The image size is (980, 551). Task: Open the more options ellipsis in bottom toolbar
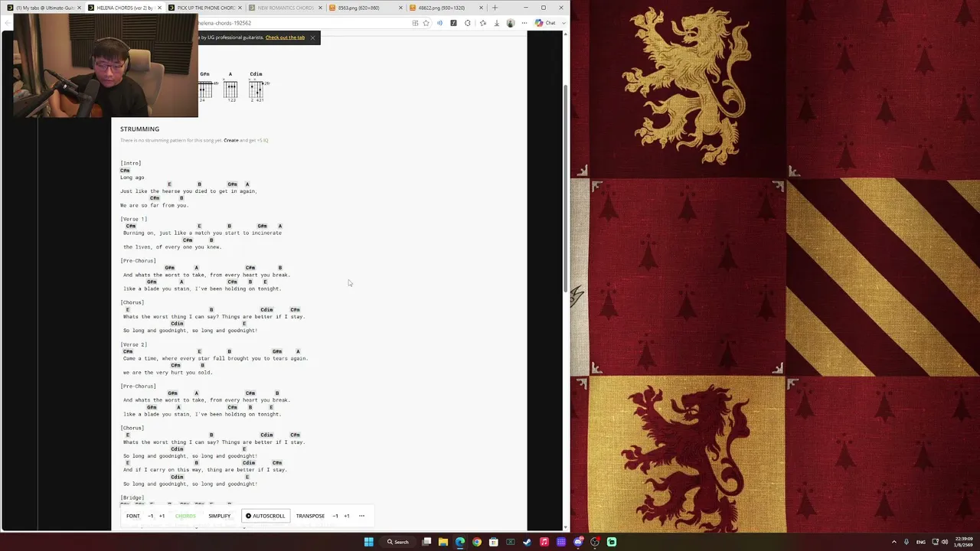(x=361, y=516)
